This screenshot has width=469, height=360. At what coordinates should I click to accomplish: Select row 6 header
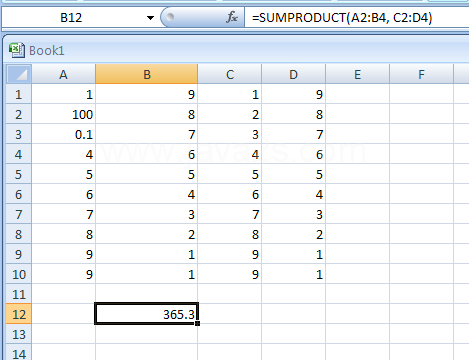(x=19, y=194)
